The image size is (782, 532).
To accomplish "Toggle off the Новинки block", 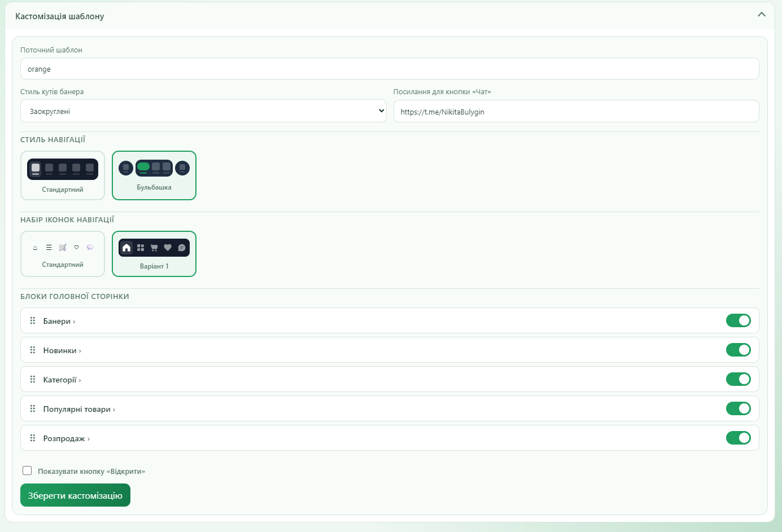I will pos(739,350).
